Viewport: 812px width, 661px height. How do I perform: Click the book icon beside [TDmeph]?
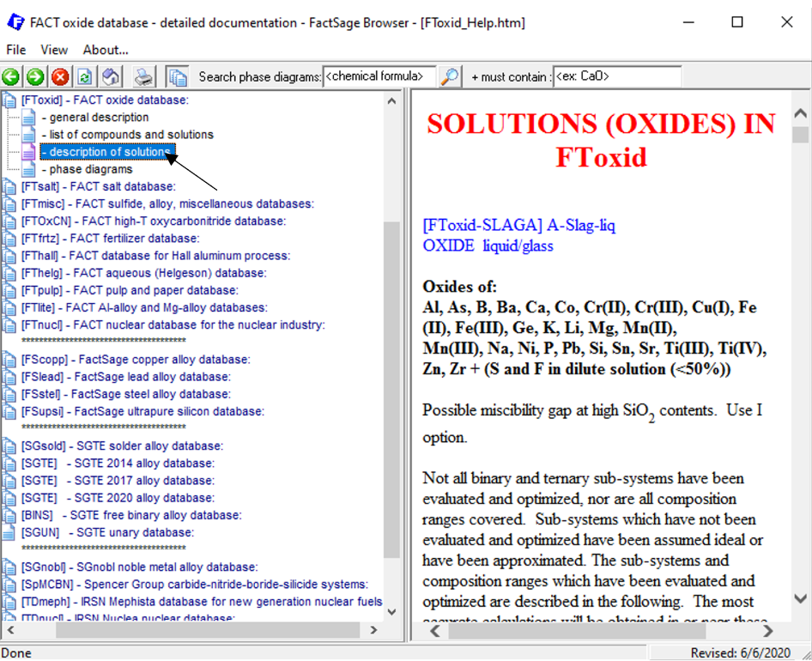tap(9, 602)
